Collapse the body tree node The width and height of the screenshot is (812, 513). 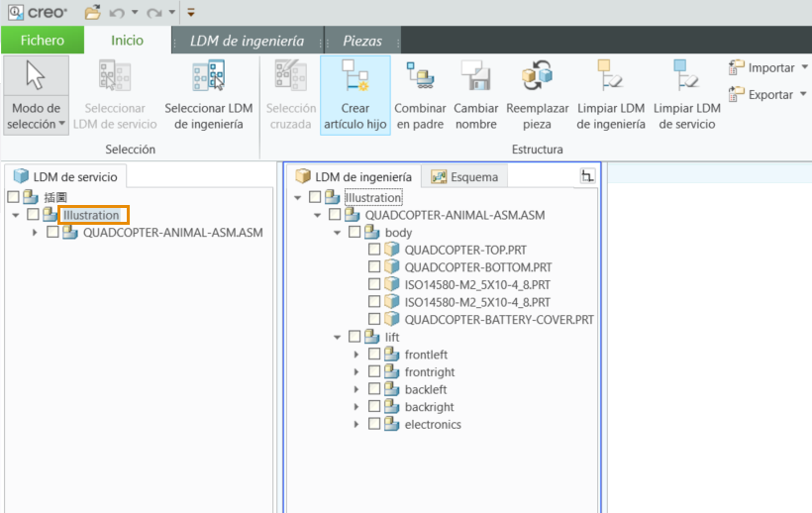coord(337,233)
